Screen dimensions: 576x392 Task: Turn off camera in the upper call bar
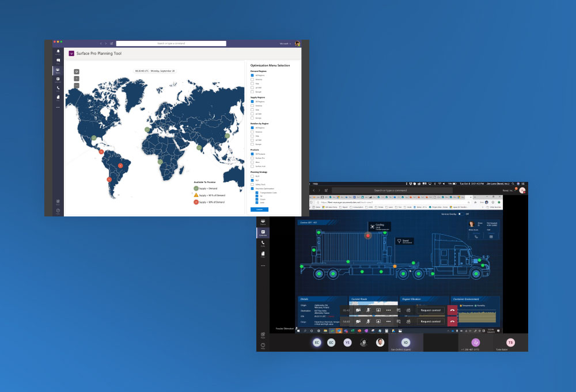pos(358,310)
